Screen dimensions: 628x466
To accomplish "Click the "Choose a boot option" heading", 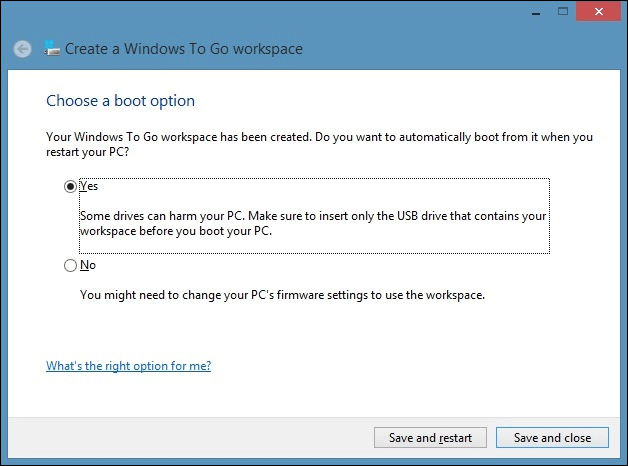I will pos(120,101).
